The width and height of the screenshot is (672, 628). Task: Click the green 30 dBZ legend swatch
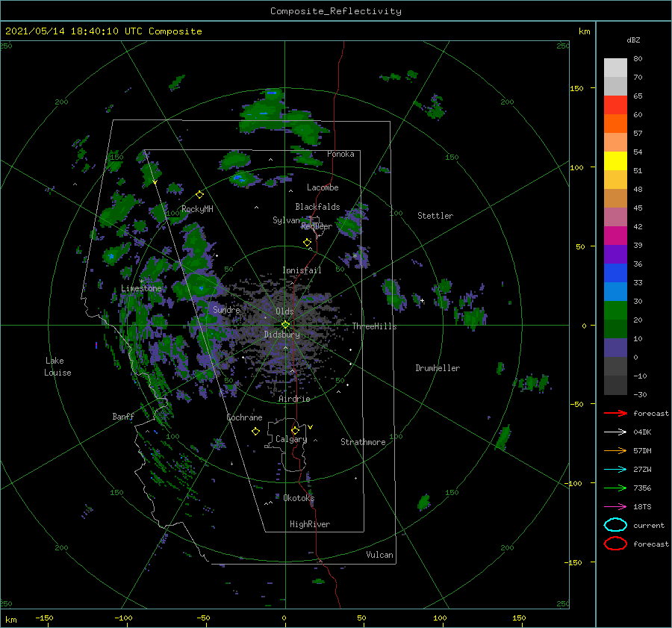click(x=615, y=310)
